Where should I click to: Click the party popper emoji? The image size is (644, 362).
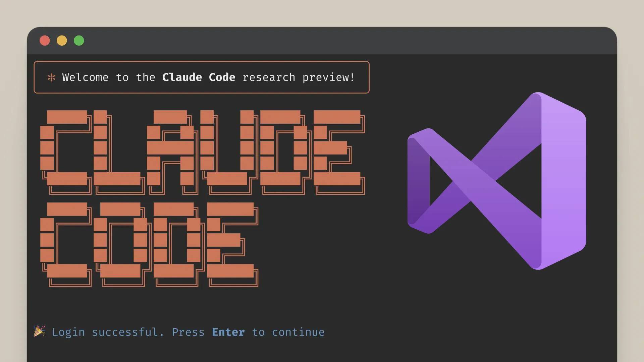pyautogui.click(x=39, y=331)
